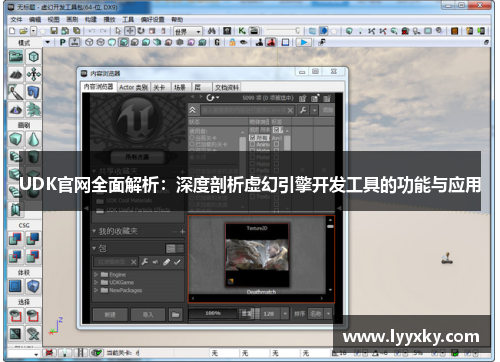Open the 模式 viewport options dropdown arrow
This screenshot has height=362, width=500.
tap(48, 42)
